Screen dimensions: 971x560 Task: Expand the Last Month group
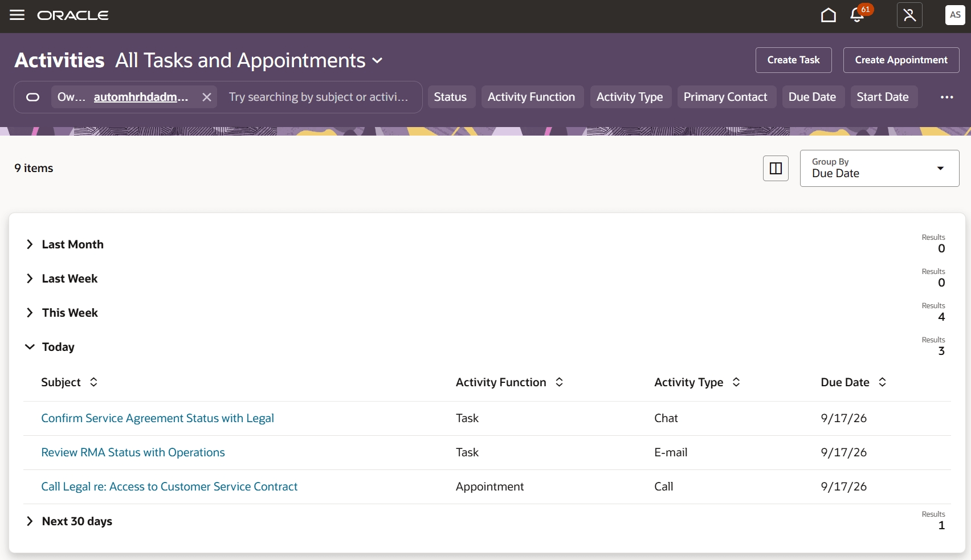click(x=30, y=244)
